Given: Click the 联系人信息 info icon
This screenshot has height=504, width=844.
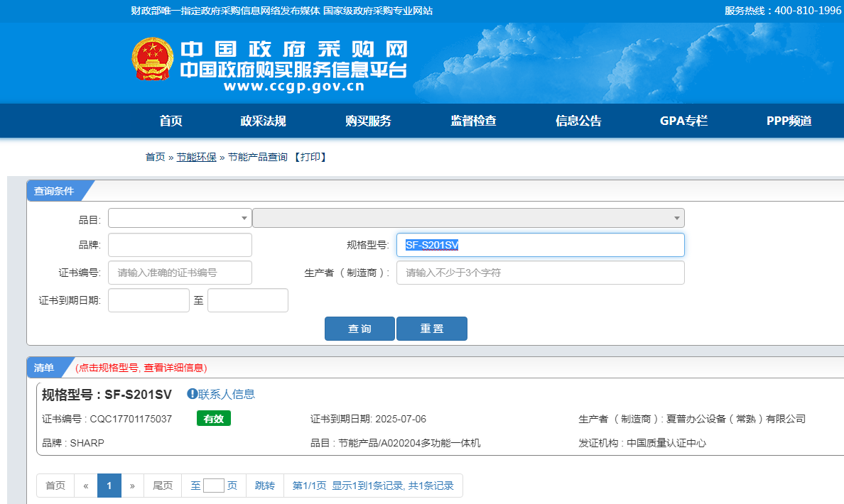Looking at the screenshot, I should pos(192,394).
